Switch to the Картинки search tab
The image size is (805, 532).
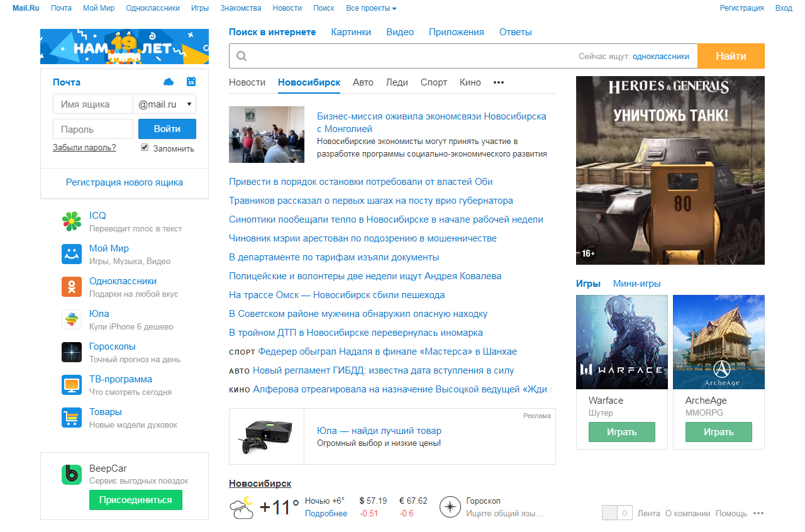coord(351,32)
